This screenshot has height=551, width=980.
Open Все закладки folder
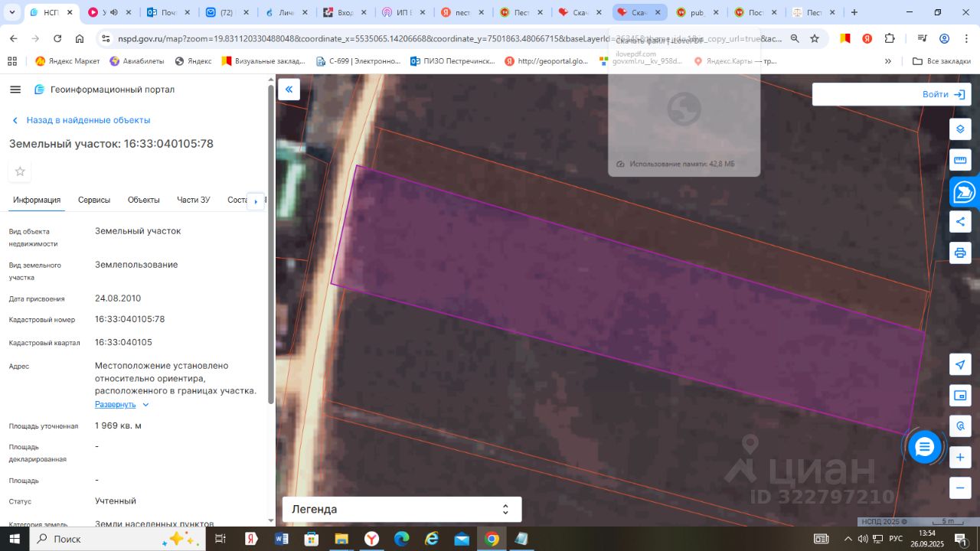(941, 61)
